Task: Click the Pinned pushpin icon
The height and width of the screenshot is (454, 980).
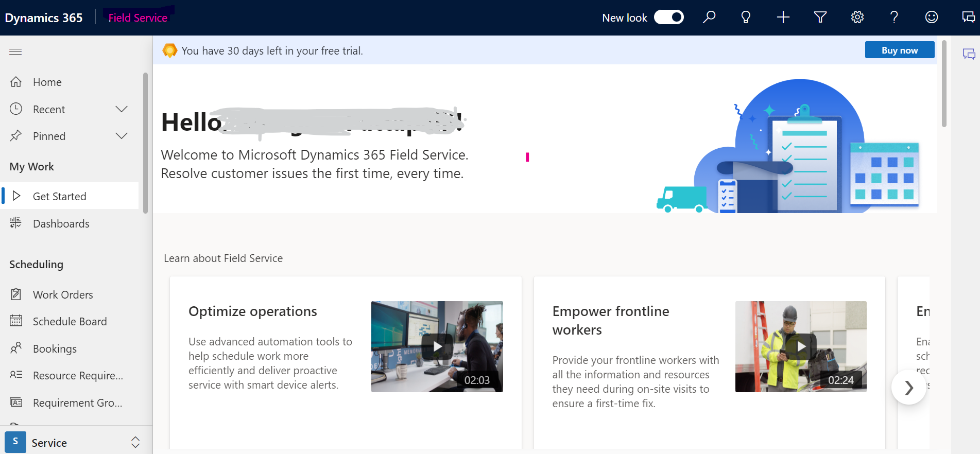Action: point(16,136)
